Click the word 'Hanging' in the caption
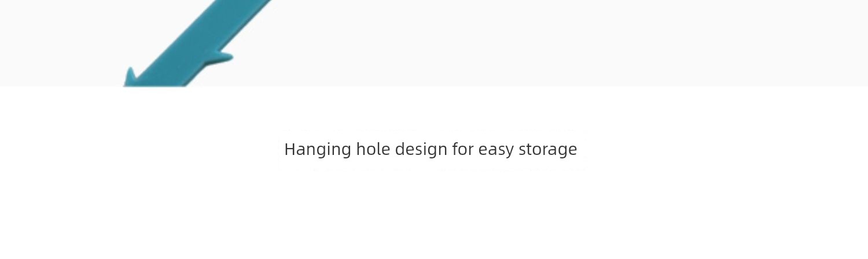868x259 pixels. (x=318, y=149)
